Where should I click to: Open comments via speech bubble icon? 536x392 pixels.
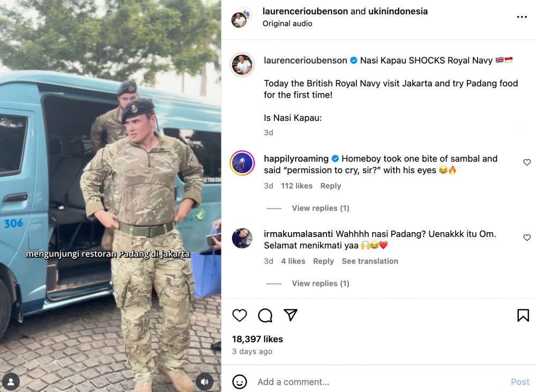pyautogui.click(x=265, y=315)
